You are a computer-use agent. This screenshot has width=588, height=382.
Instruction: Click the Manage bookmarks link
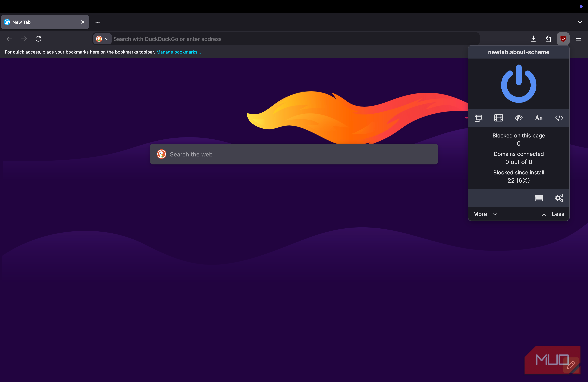179,52
